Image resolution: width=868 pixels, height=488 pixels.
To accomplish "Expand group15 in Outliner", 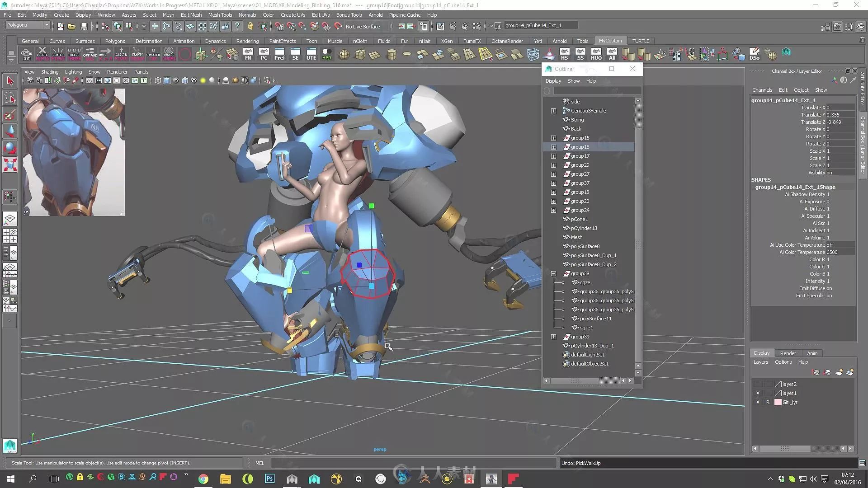I will (x=553, y=138).
